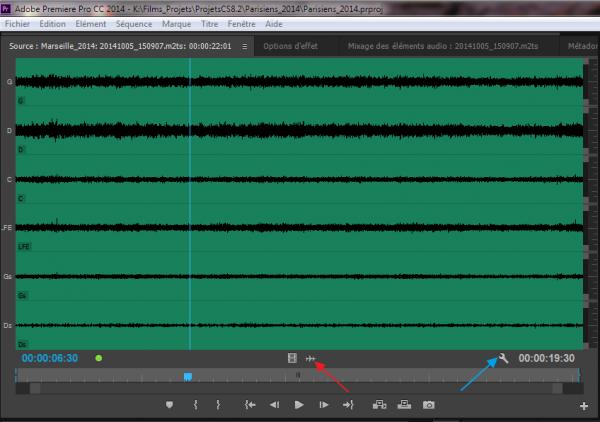Click the Insert edit icon
This screenshot has width=600, height=422.
pos(379,405)
